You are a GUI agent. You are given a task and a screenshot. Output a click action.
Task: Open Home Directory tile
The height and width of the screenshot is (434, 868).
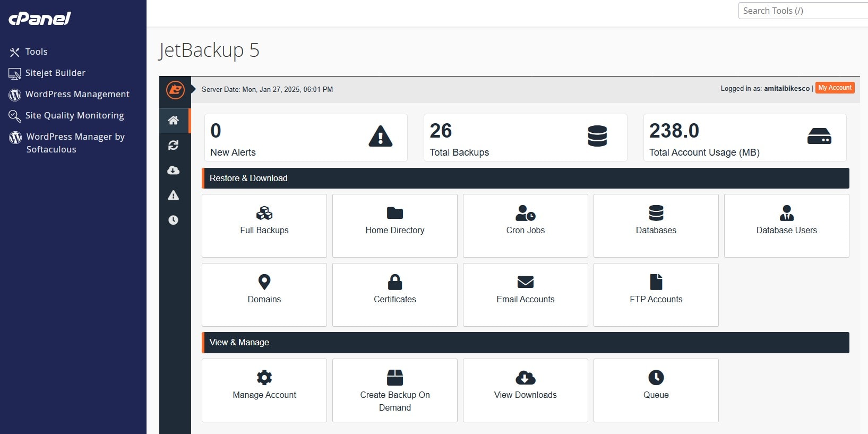click(395, 226)
